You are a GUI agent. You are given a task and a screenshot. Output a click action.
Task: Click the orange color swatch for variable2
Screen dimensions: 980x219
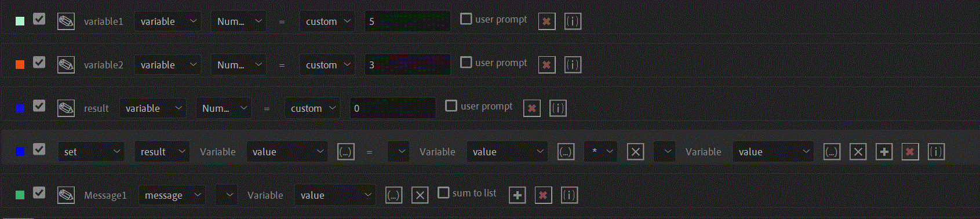20,65
